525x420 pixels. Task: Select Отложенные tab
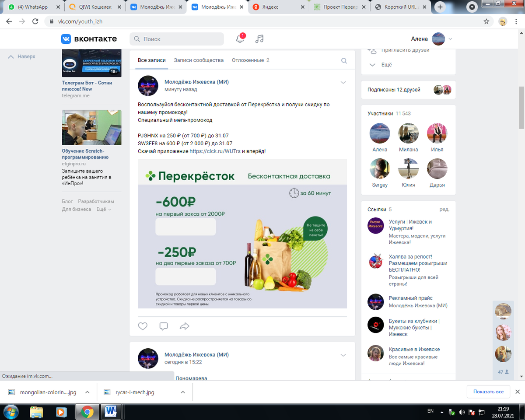coord(251,60)
